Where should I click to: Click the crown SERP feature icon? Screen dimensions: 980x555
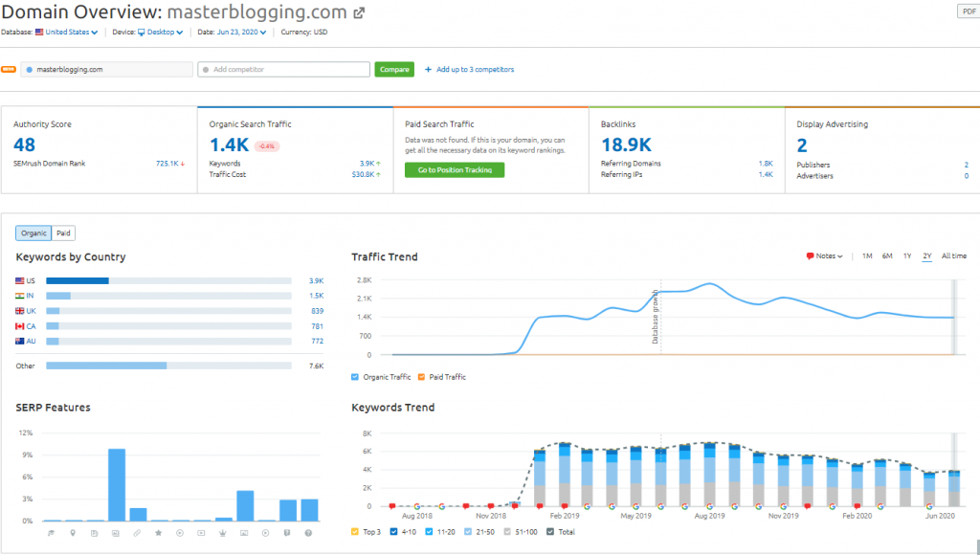pos(224,532)
